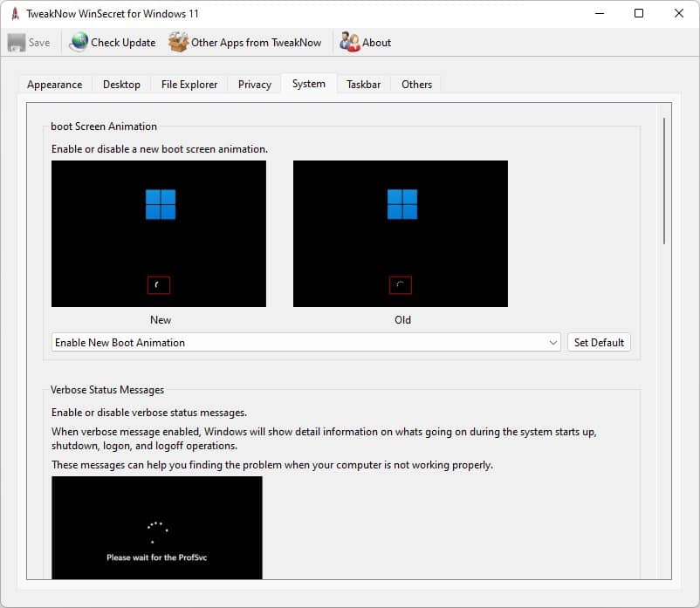Click the Save label in toolbar
Image resolution: width=700 pixels, height=608 pixels.
[x=39, y=43]
